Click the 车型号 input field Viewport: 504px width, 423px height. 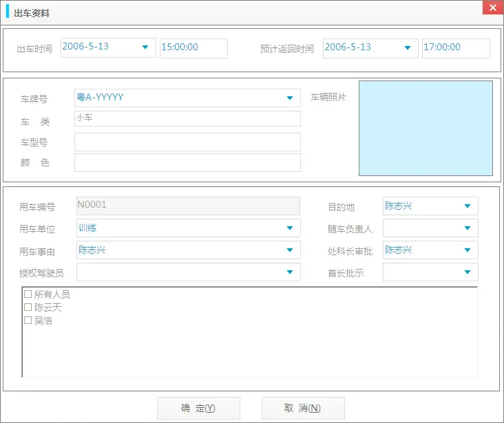(187, 142)
